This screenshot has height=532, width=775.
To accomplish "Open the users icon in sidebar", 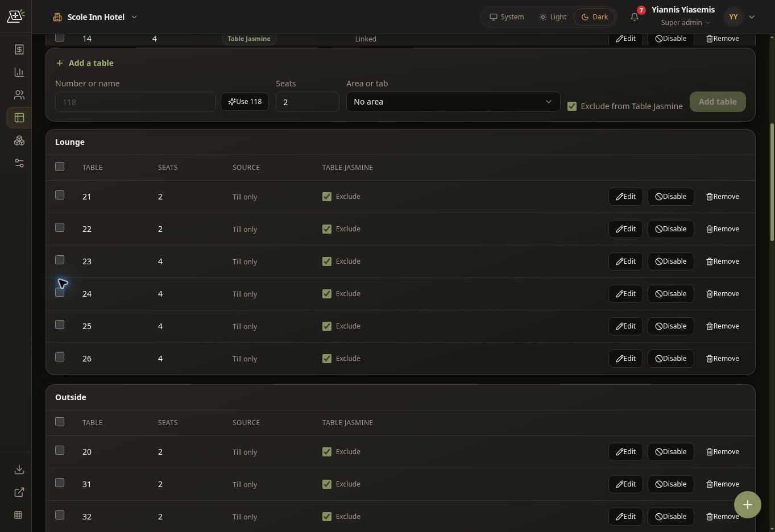I will coord(19,95).
